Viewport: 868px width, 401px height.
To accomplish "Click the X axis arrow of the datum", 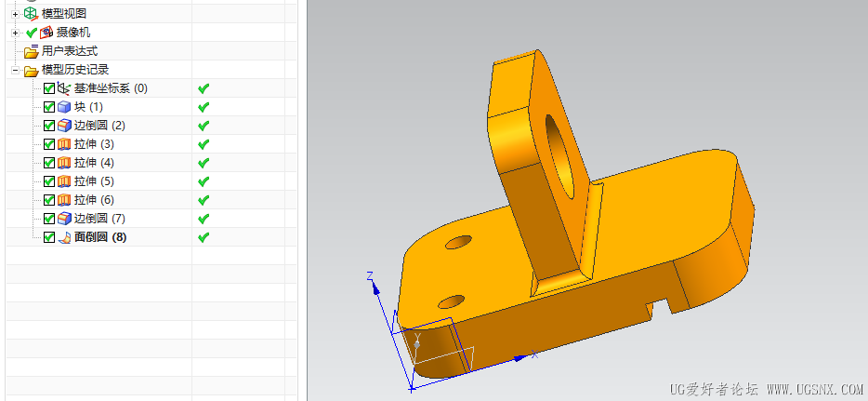I will (520, 358).
